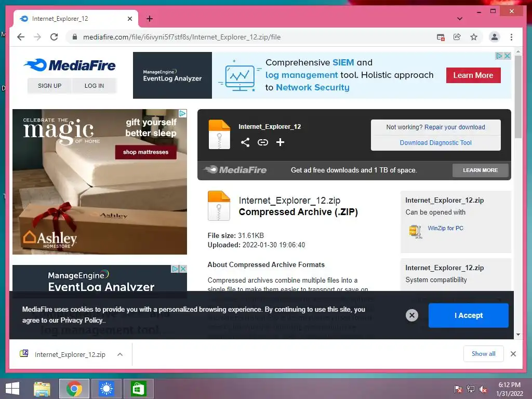This screenshot has width=532, height=399.
Task: Click the WinZip for PC link
Action: click(445, 229)
